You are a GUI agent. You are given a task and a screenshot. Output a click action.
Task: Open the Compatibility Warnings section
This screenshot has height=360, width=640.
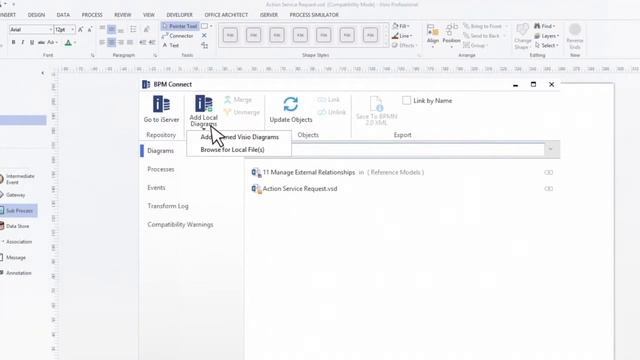(x=180, y=224)
